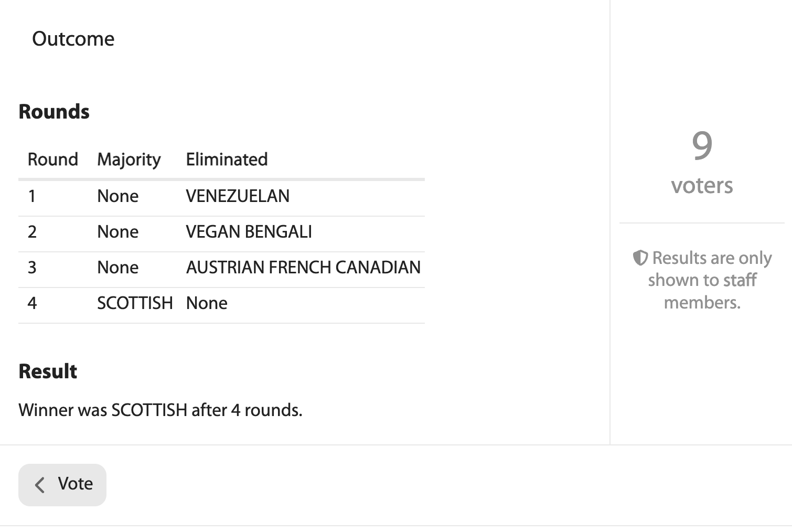Click the Result section heading
Viewport: 792px width, 532px height.
[x=48, y=371]
